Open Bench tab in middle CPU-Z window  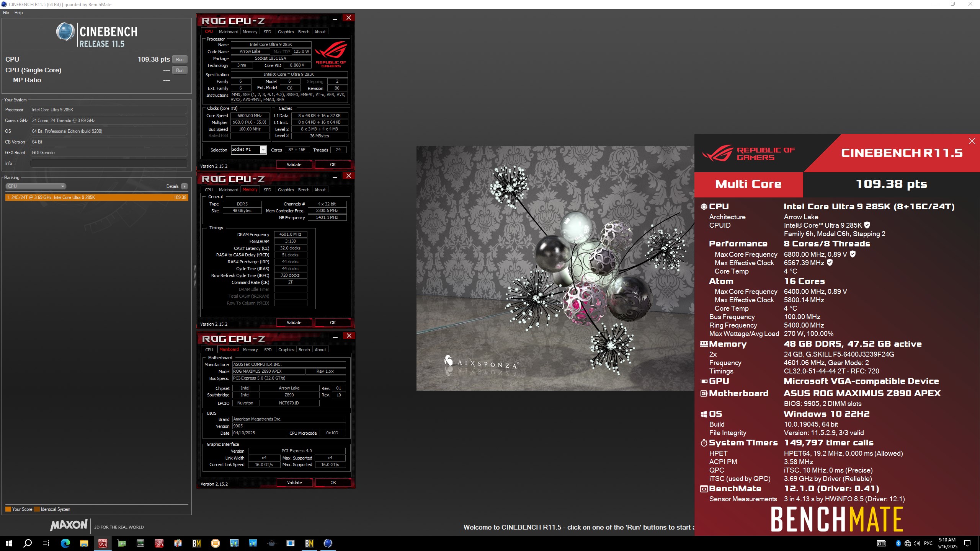[304, 190]
